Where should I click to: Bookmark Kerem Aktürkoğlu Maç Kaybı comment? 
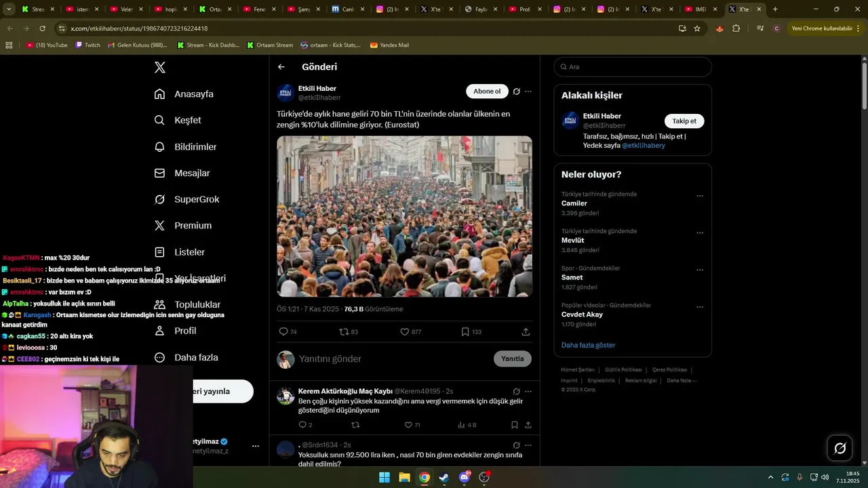pyautogui.click(x=515, y=425)
